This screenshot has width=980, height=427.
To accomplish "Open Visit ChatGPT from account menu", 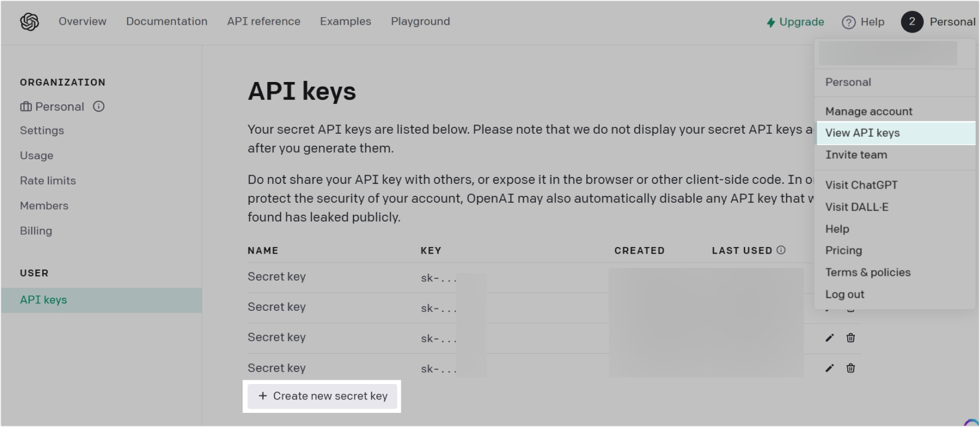I will pyautogui.click(x=861, y=185).
